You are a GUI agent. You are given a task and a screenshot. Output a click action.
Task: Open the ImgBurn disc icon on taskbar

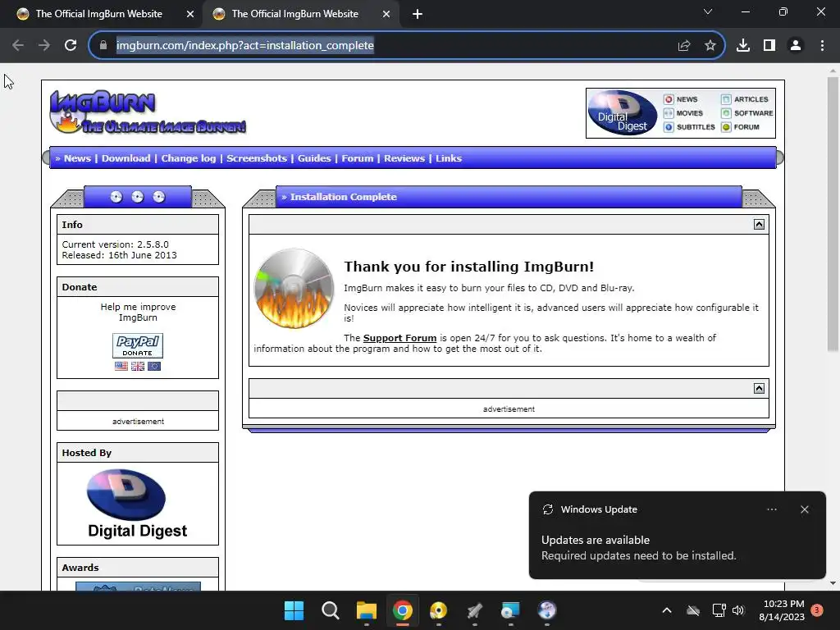tap(438, 610)
